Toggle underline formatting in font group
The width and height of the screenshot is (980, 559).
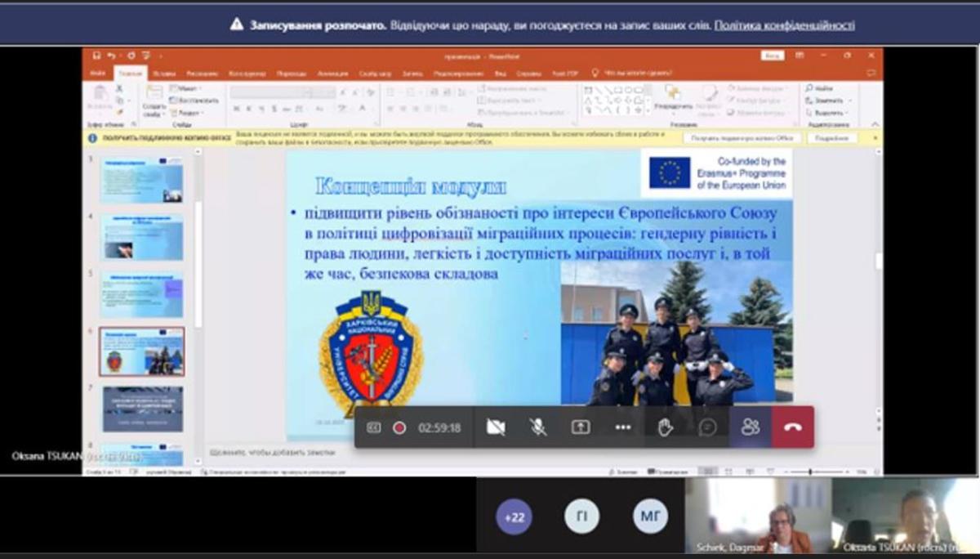pos(262,109)
